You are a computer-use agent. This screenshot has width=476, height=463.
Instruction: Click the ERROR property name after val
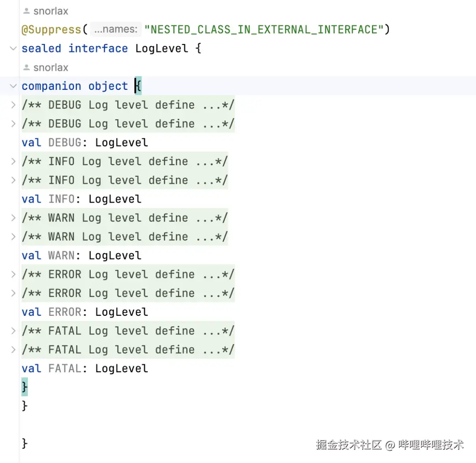(x=65, y=312)
